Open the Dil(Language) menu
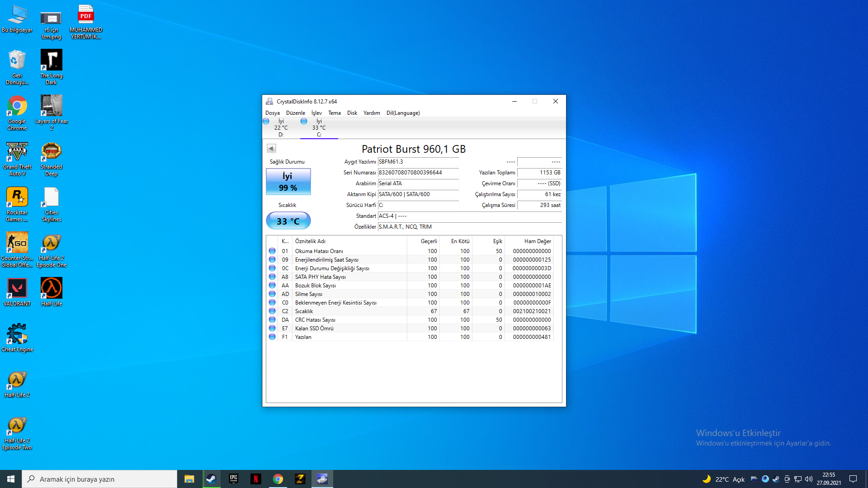 pyautogui.click(x=403, y=113)
